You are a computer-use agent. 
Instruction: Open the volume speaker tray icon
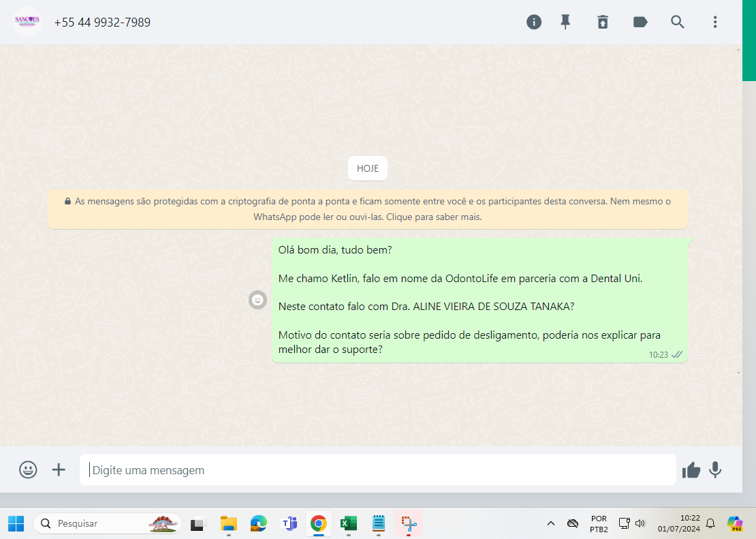(640, 523)
